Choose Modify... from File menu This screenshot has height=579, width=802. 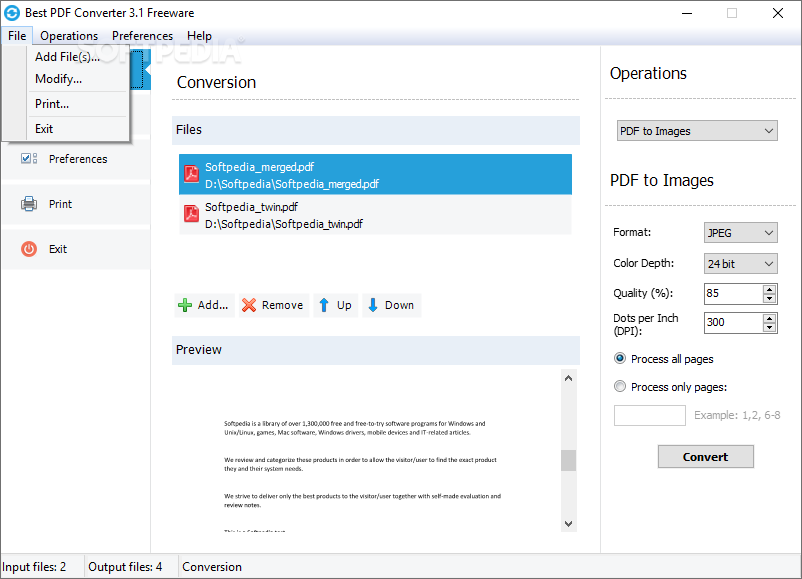(x=58, y=79)
